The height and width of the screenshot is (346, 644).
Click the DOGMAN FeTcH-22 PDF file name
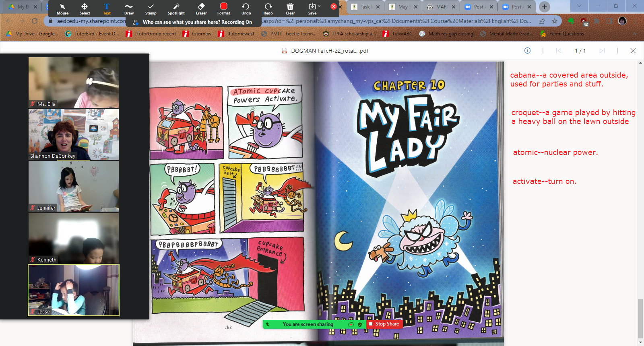point(330,51)
